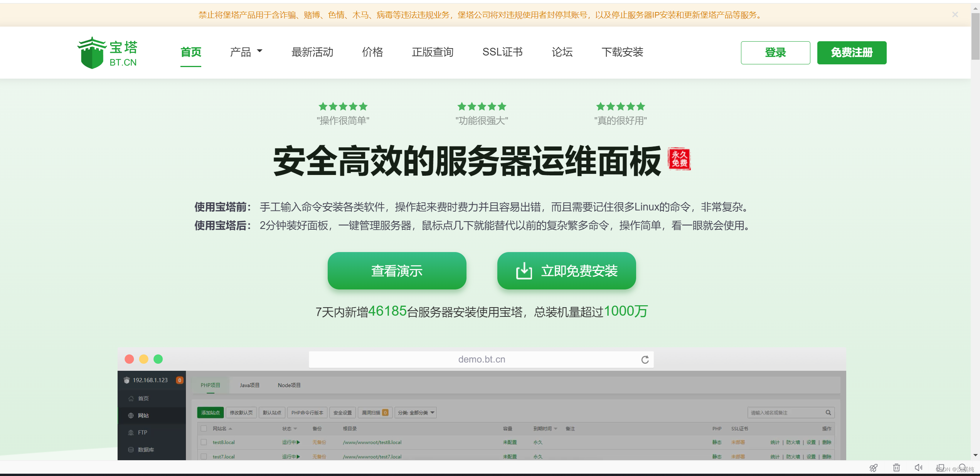Check the test8.local site checkbox
This screenshot has width=980, height=476.
(x=204, y=442)
